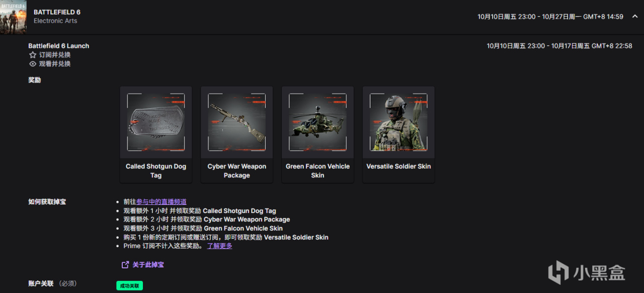644x293 pixels.
Task: Open the 参与中的直播频道 link
Action: click(162, 202)
